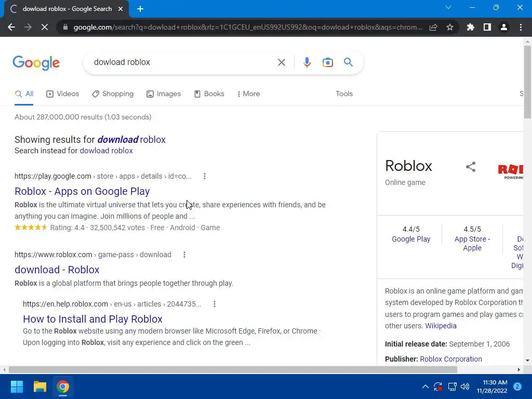Open options menu for roblox.com result
The image size is (532, 399).
tap(184, 255)
